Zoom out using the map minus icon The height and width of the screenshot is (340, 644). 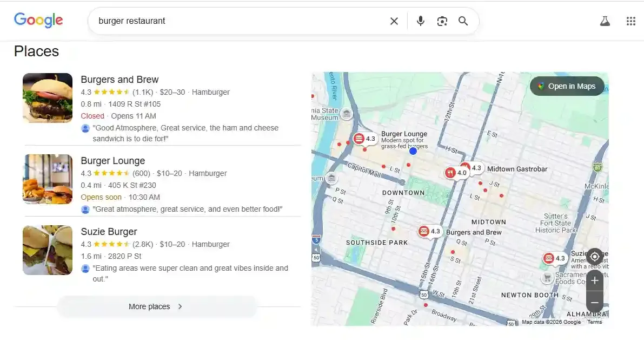pyautogui.click(x=595, y=302)
